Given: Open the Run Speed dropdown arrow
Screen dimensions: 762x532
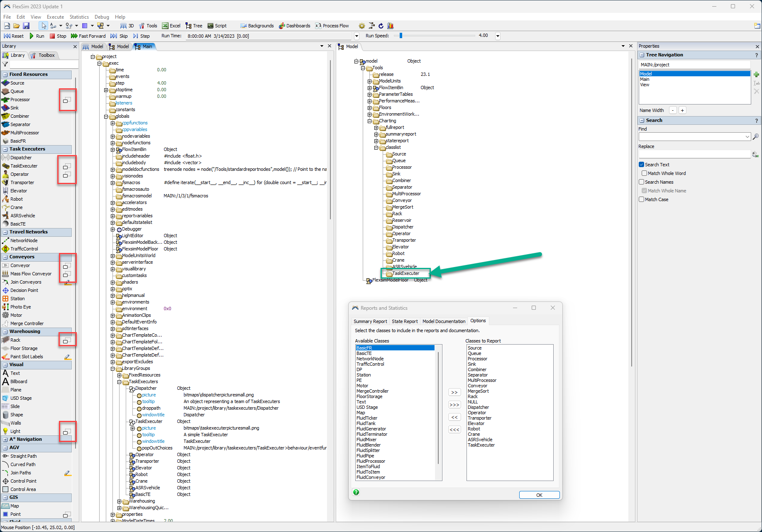Looking at the screenshot, I should pyautogui.click(x=498, y=36).
